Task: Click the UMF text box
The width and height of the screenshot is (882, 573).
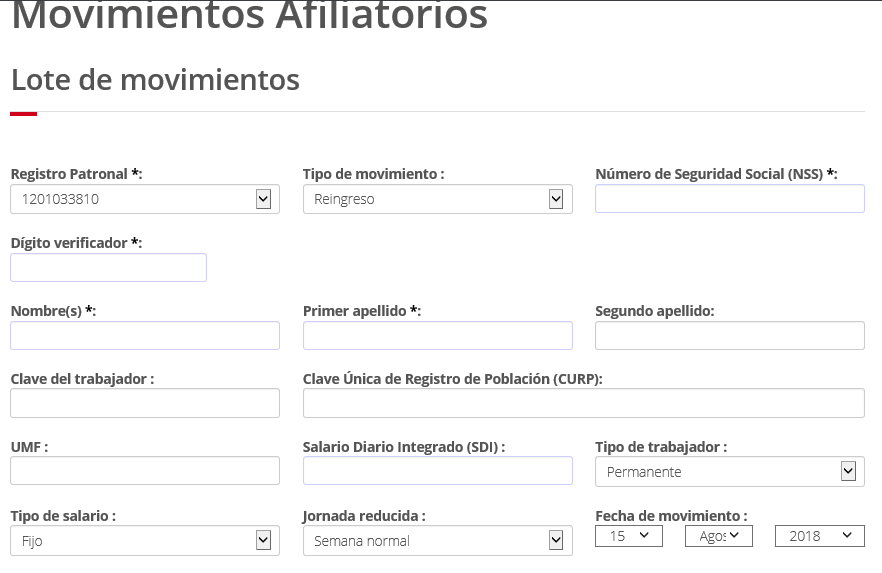Action: [145, 471]
